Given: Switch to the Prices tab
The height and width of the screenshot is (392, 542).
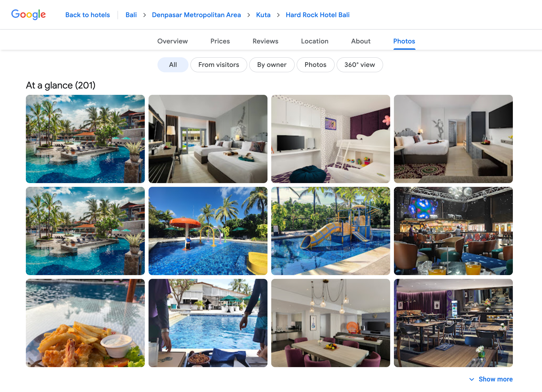Looking at the screenshot, I should pyautogui.click(x=220, y=41).
